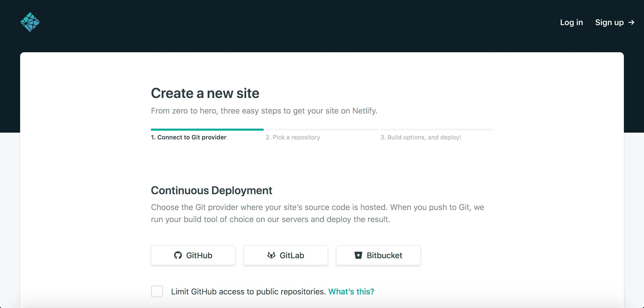644x308 pixels.
Task: Connect using the Bitbucket provider button
Action: 378,255
